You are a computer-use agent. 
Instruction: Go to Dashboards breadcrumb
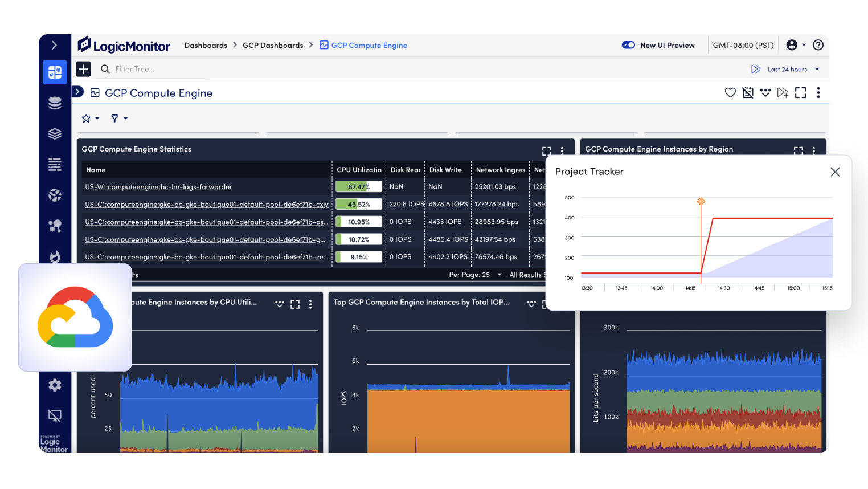(x=206, y=46)
